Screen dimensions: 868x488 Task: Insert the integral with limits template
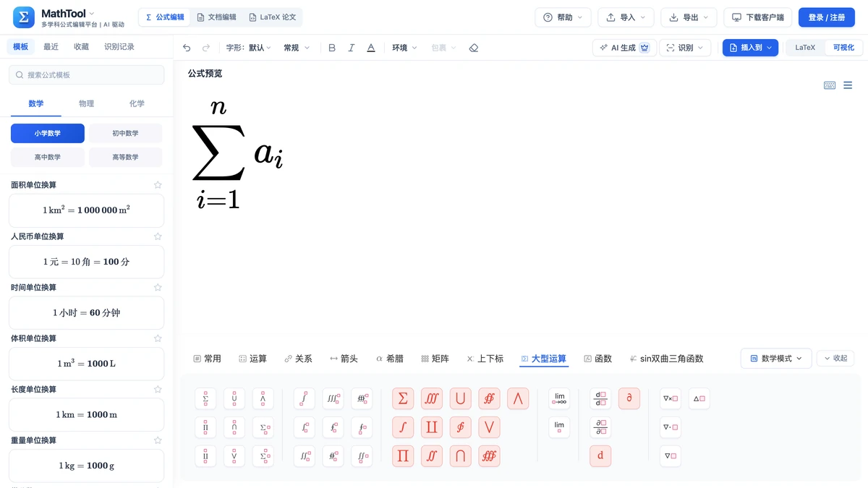[x=305, y=398]
